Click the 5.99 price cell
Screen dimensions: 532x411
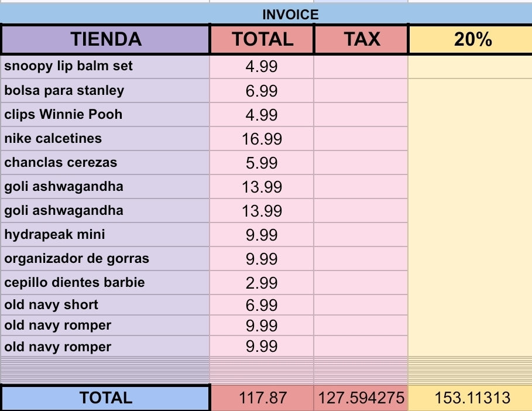pos(262,163)
